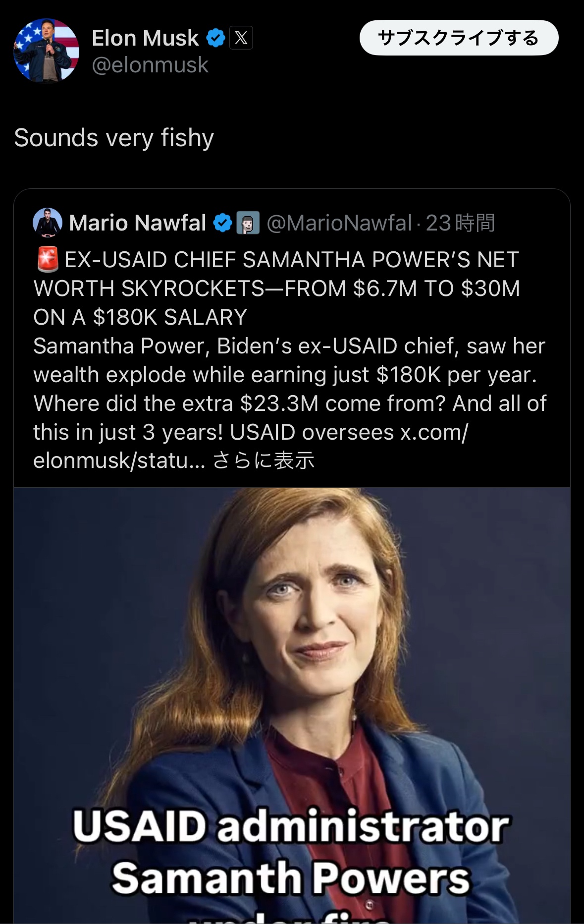Click the @elonmusk handle
584x924 pixels.
point(150,65)
